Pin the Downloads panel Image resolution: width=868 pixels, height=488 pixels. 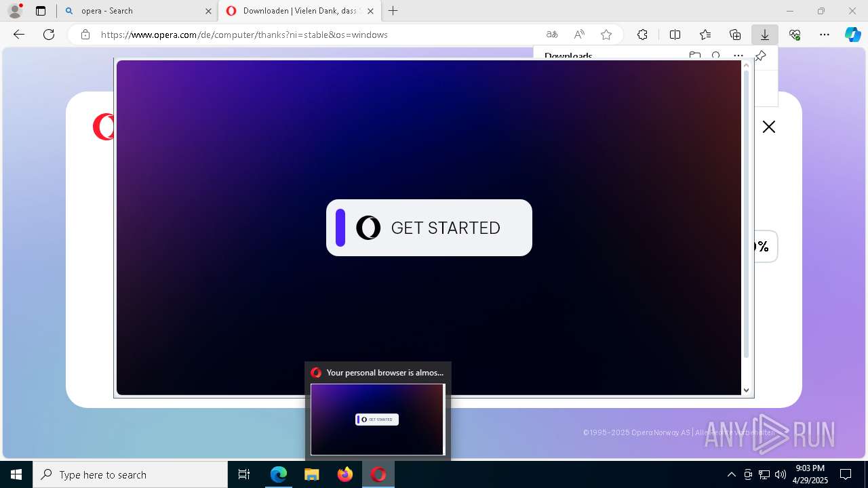[x=760, y=56]
